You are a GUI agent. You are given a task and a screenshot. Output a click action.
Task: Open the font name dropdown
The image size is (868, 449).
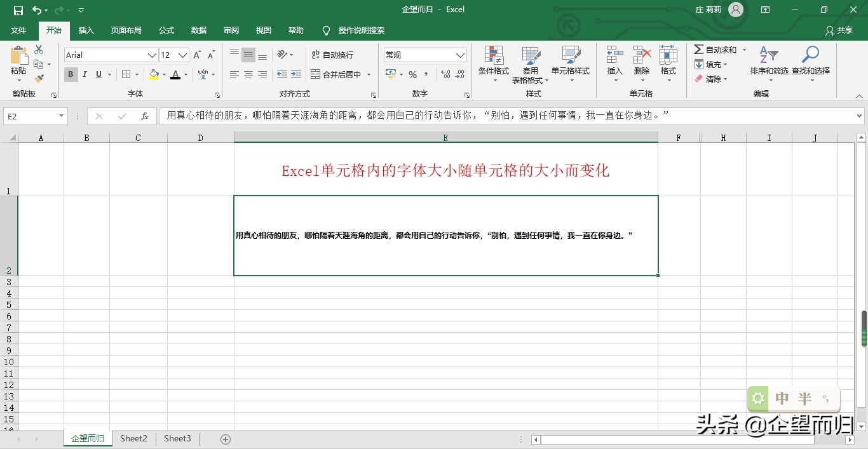[x=151, y=55]
